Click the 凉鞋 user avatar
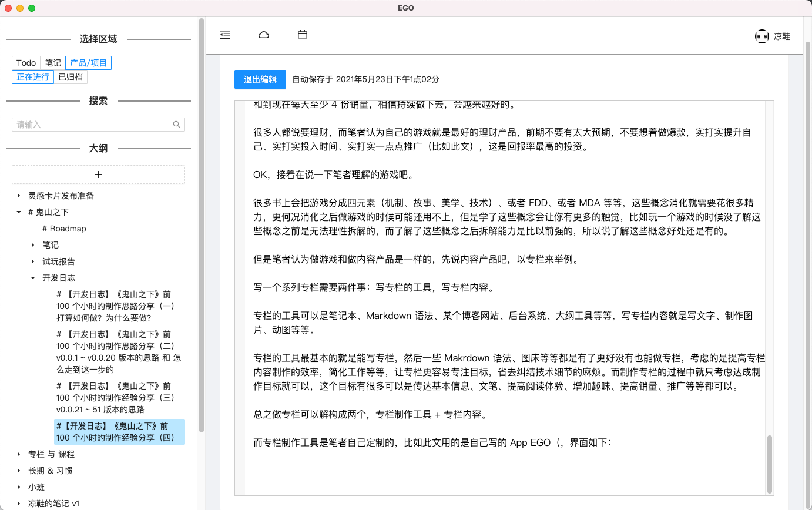This screenshot has height=510, width=812. tap(762, 36)
